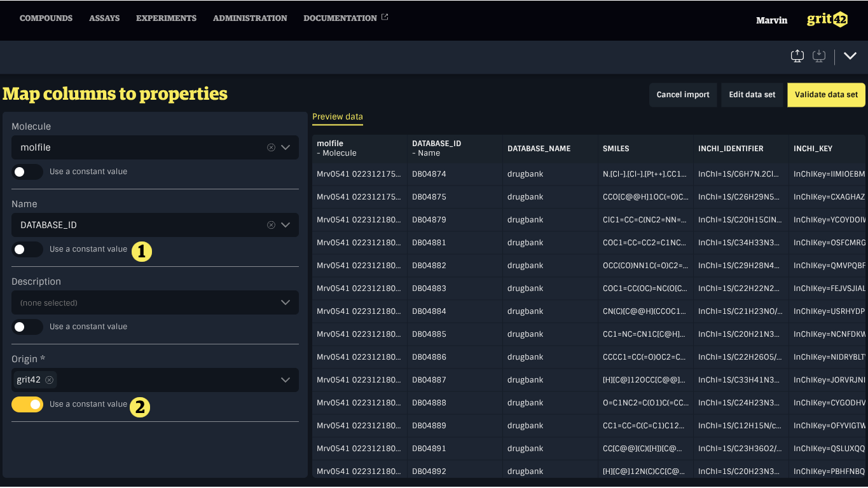Viewport: 868px width, 488px height.
Task: Open the Compounds menu
Action: tap(46, 18)
